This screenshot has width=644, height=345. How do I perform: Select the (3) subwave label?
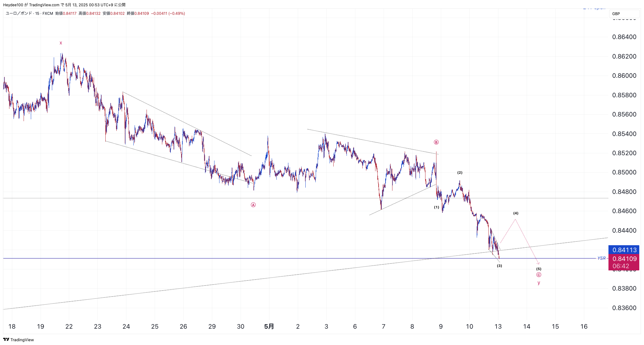[499, 266]
